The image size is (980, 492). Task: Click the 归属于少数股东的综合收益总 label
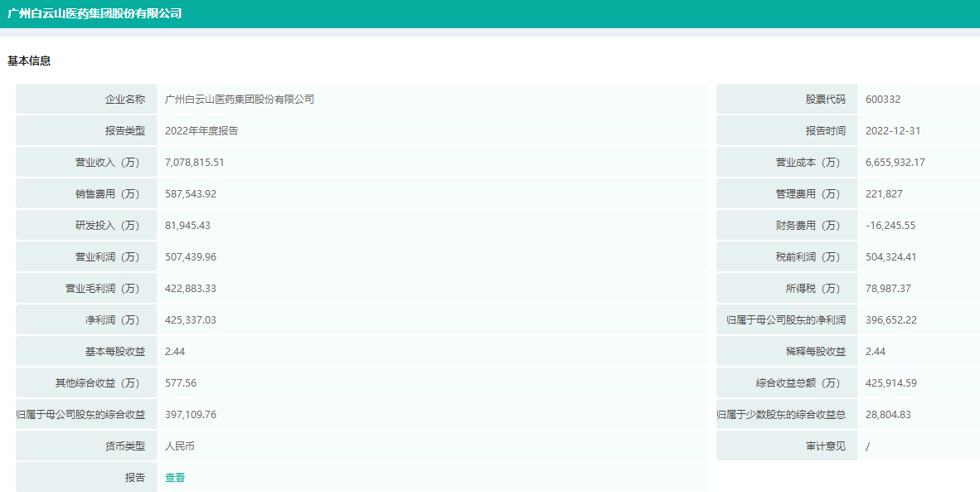click(782, 415)
